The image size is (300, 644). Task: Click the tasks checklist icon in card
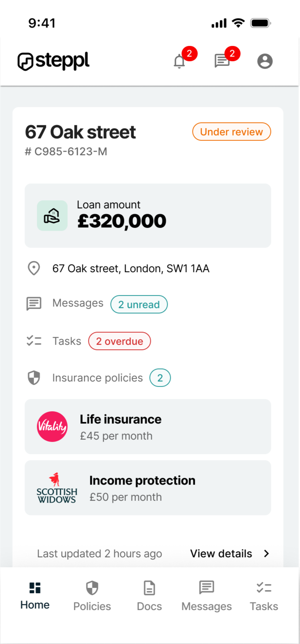pyautogui.click(x=34, y=341)
